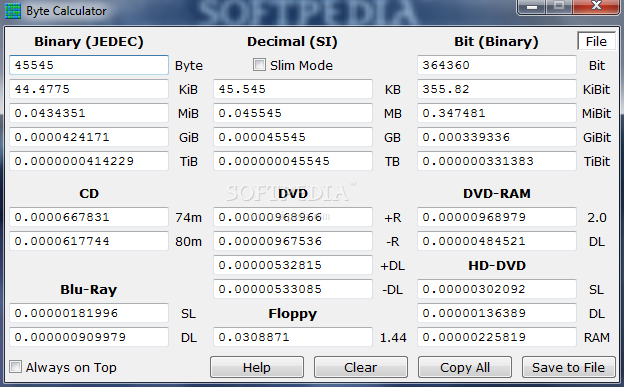Click the MB field showing 0.045545

tap(293, 113)
